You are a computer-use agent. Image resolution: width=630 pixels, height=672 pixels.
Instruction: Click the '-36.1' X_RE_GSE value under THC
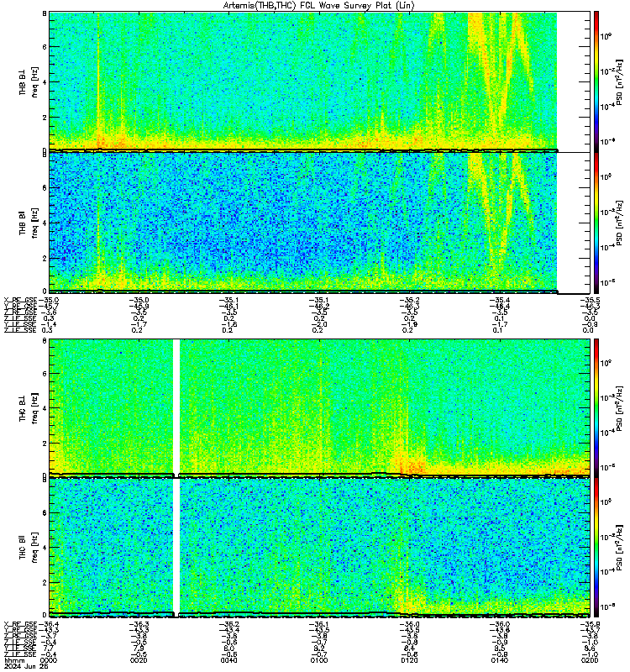click(x=319, y=624)
